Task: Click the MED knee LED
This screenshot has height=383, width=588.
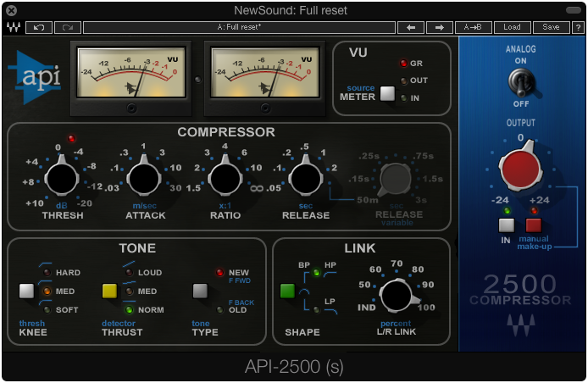Action: point(47,291)
